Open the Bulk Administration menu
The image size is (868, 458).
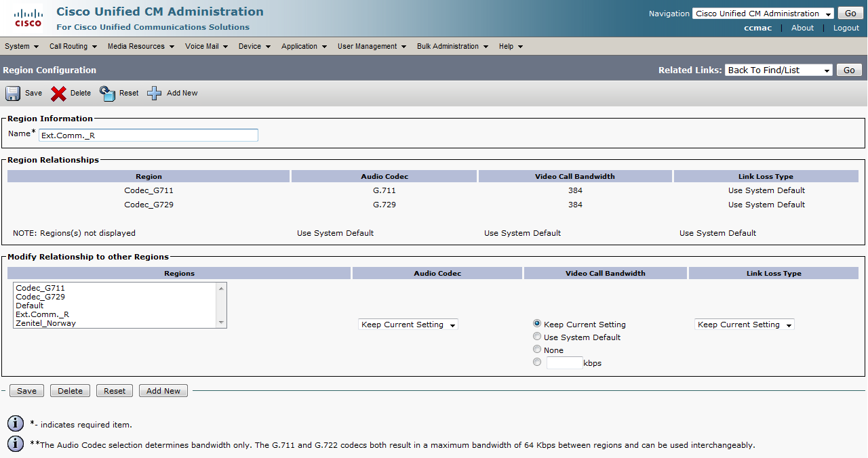[452, 46]
